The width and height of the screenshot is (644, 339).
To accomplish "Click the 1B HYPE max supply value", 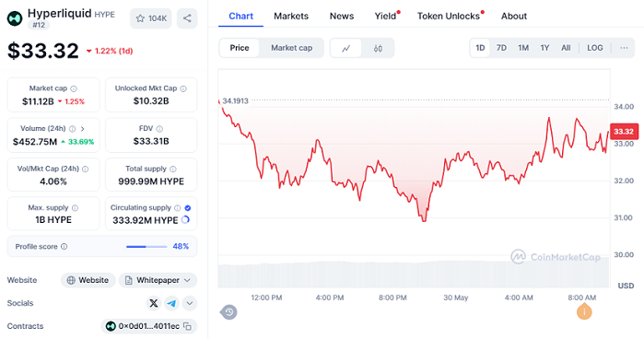I will (53, 220).
